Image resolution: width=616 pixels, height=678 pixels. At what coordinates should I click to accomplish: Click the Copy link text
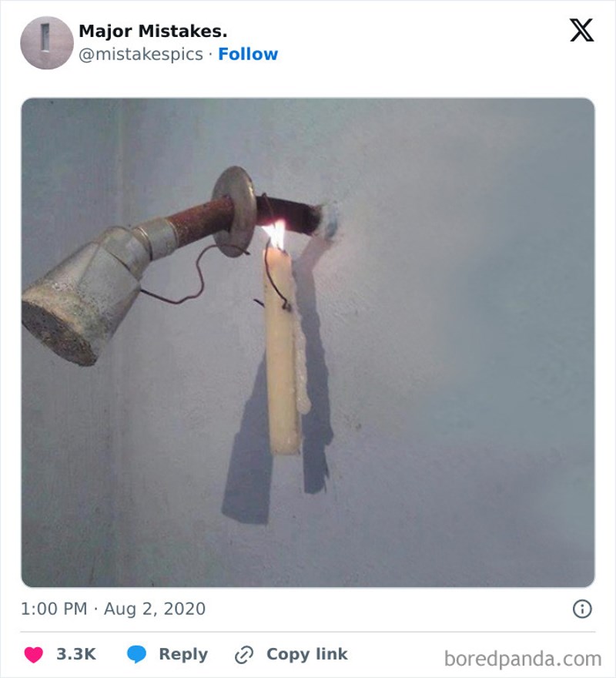click(307, 654)
